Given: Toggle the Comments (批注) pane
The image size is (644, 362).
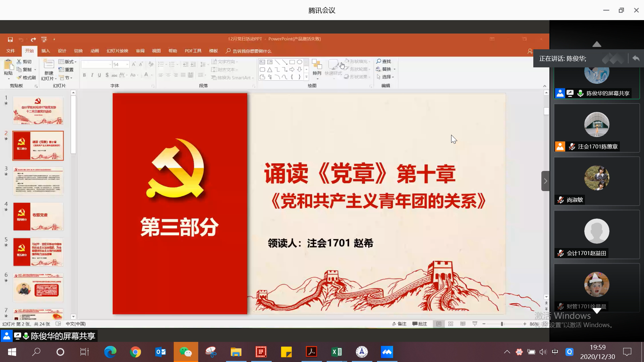Looking at the screenshot, I should 420,324.
